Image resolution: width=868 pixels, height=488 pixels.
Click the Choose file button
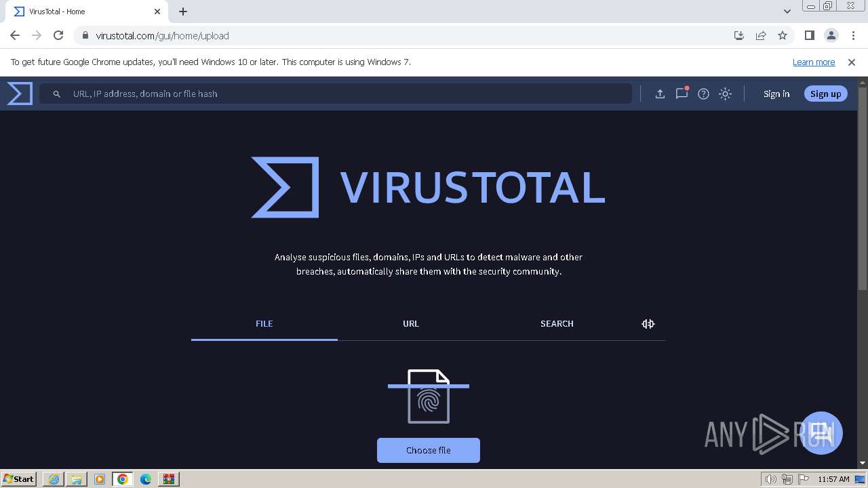point(429,450)
